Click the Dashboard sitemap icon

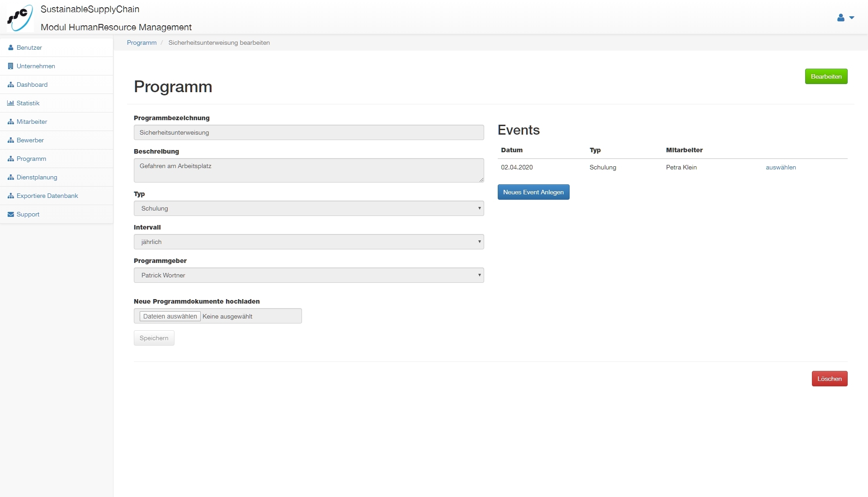[11, 84]
